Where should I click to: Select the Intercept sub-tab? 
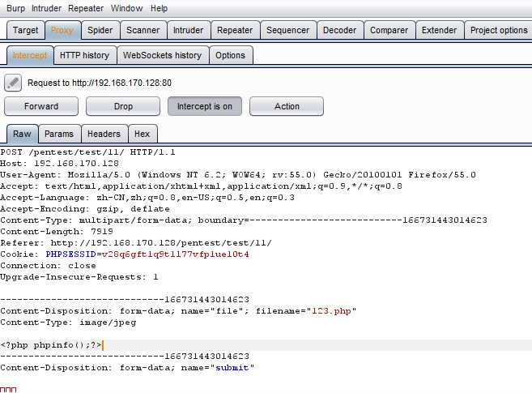30,55
